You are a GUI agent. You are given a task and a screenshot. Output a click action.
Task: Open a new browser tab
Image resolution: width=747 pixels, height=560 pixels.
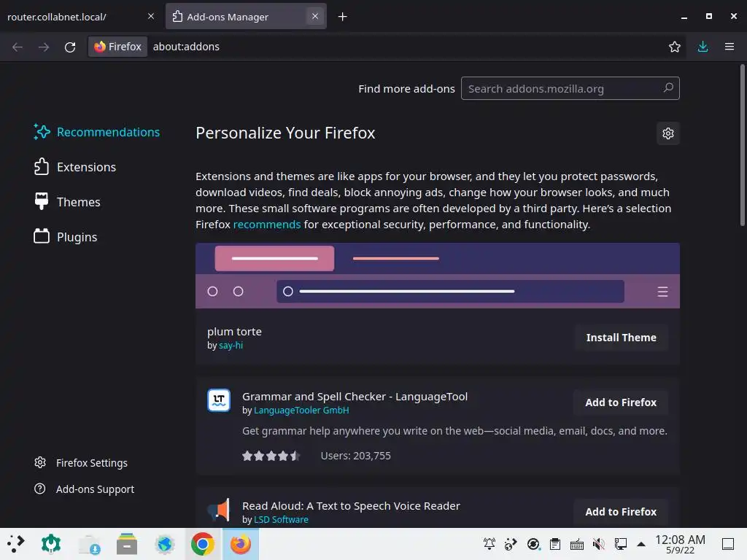pos(343,17)
